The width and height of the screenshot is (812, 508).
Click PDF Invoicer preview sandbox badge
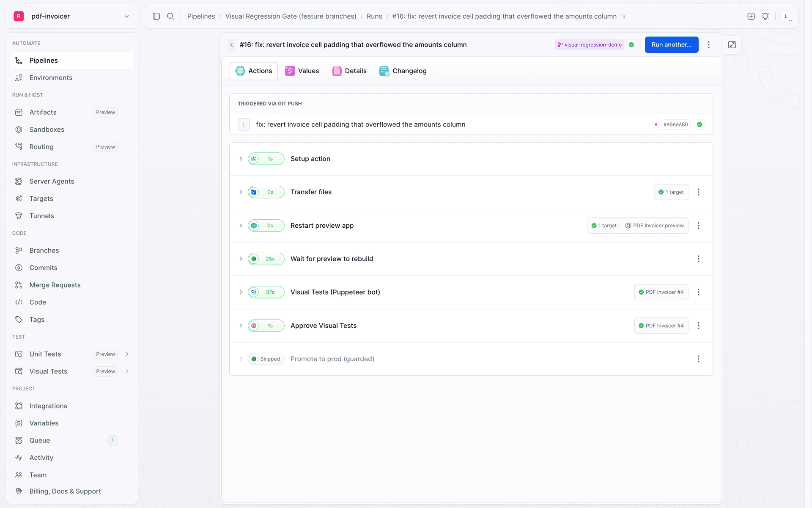654,226
